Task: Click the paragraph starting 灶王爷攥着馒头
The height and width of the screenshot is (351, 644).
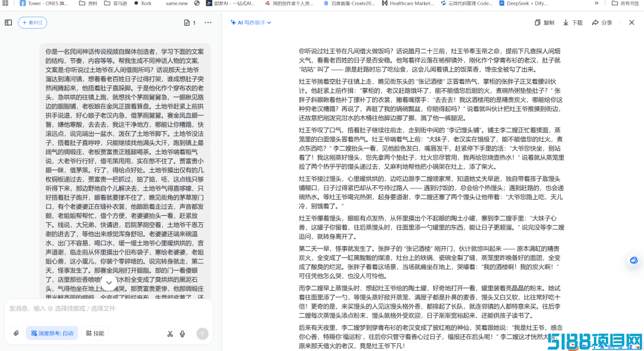Action: click(431, 228)
